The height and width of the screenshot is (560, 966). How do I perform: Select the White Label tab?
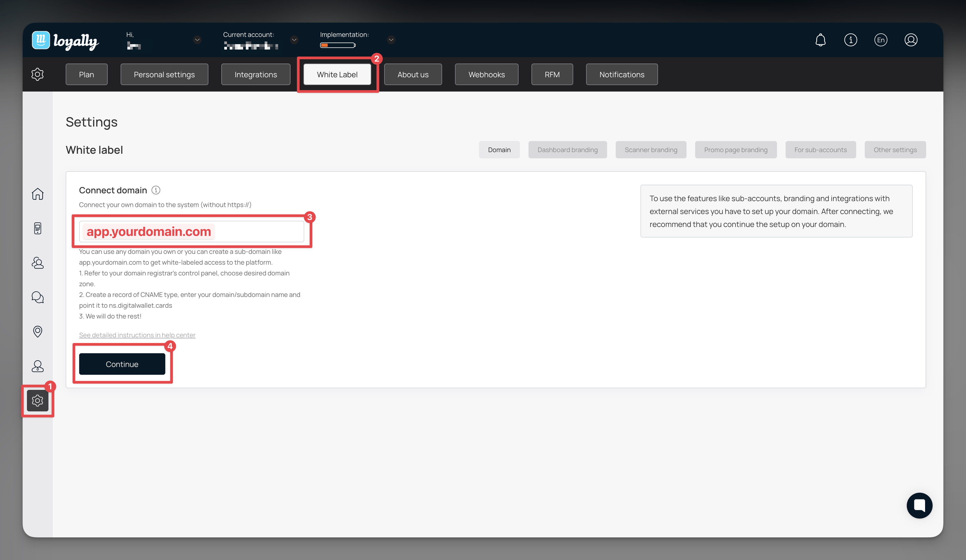(x=337, y=74)
